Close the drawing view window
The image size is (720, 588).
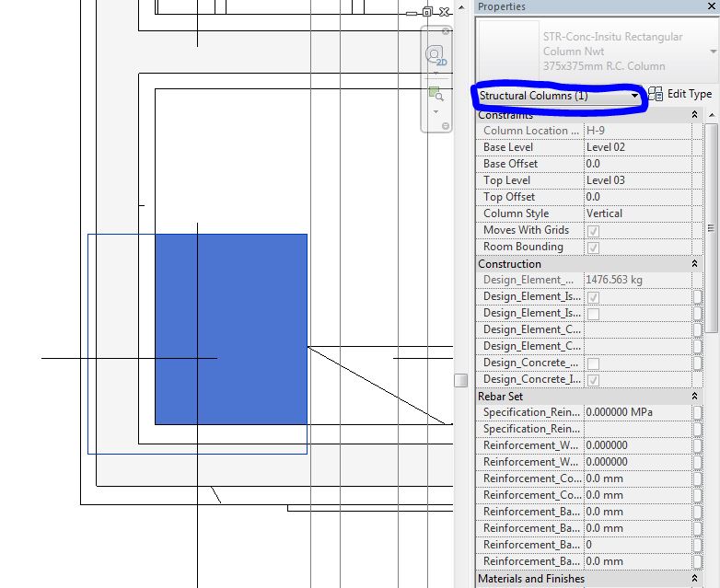pyautogui.click(x=444, y=12)
